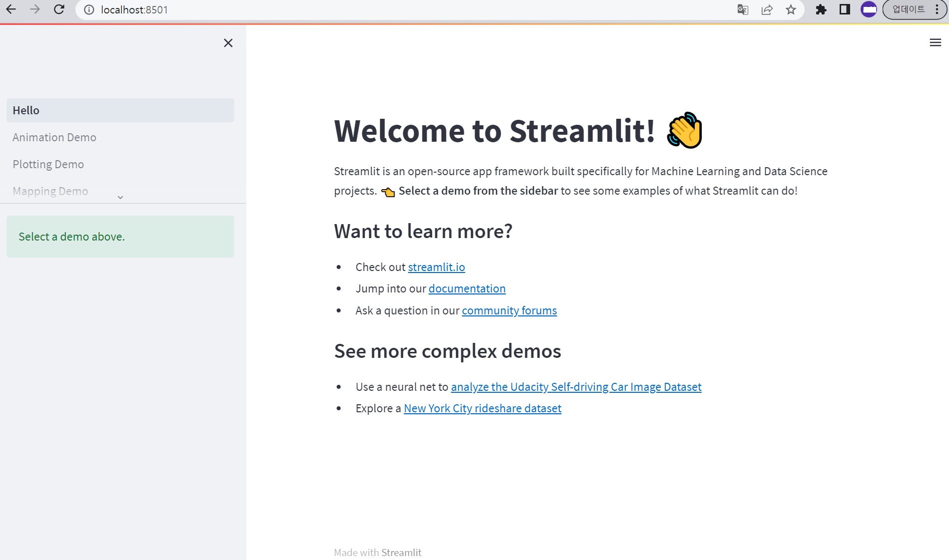Viewport: 949px width, 560px height.
Task: Open New York City rideshare dataset link
Action: pyautogui.click(x=482, y=408)
